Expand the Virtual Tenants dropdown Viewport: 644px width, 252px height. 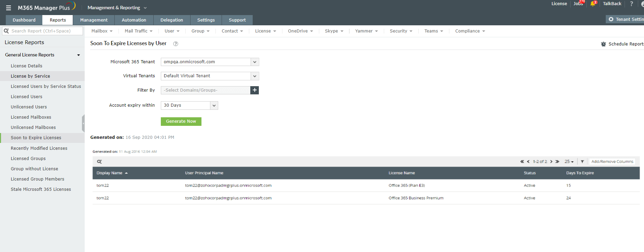(255, 76)
